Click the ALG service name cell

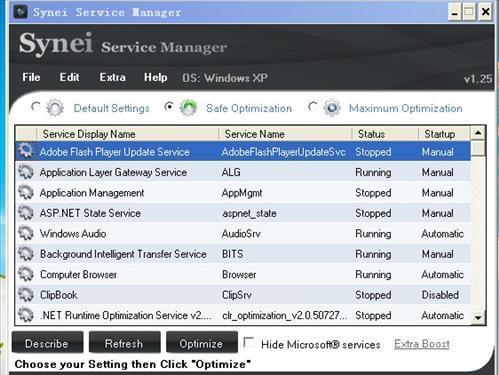click(x=231, y=172)
